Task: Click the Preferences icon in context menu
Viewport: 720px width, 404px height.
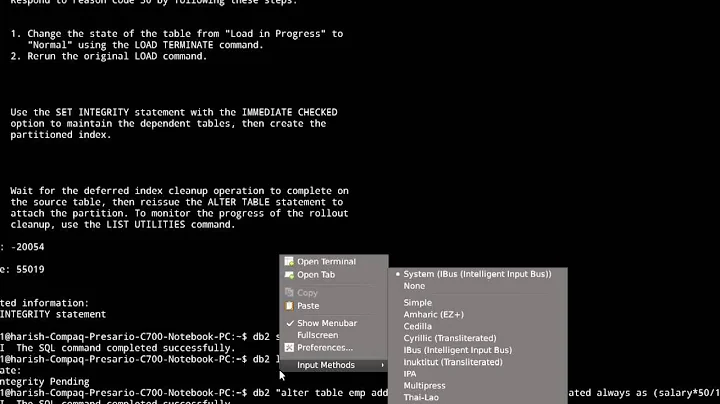Action: click(289, 348)
